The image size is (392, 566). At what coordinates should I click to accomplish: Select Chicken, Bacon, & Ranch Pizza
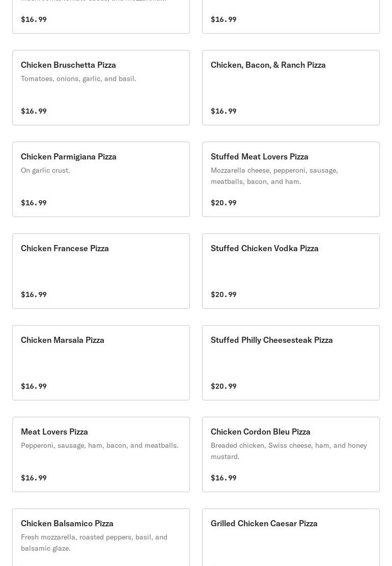(268, 65)
